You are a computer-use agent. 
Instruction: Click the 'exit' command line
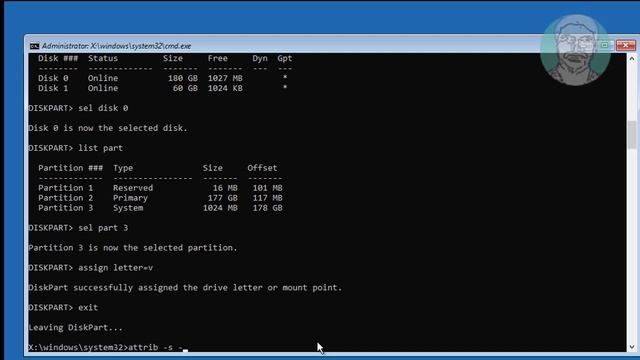[x=63, y=308]
